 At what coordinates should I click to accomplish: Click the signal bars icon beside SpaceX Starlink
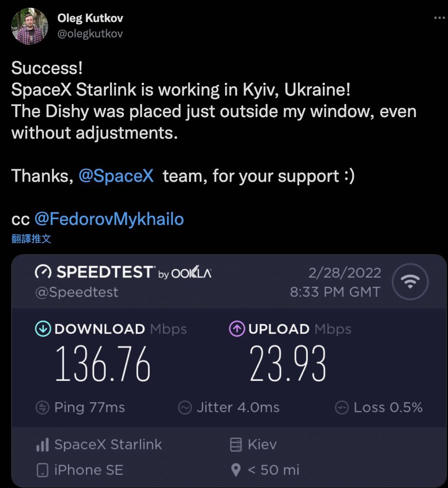click(x=43, y=445)
